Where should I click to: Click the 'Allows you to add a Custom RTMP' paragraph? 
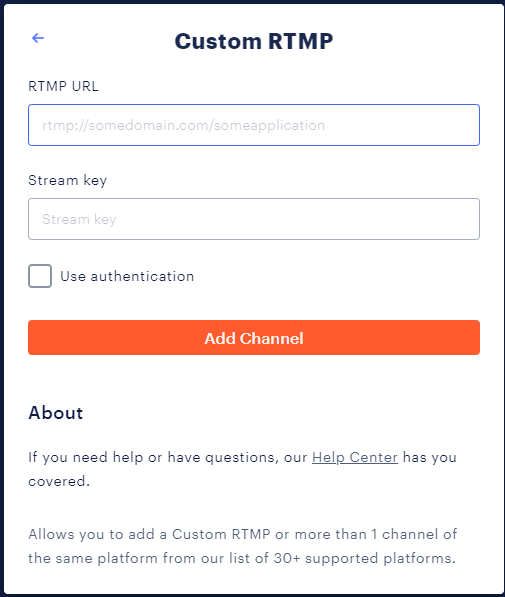pyautogui.click(x=243, y=546)
